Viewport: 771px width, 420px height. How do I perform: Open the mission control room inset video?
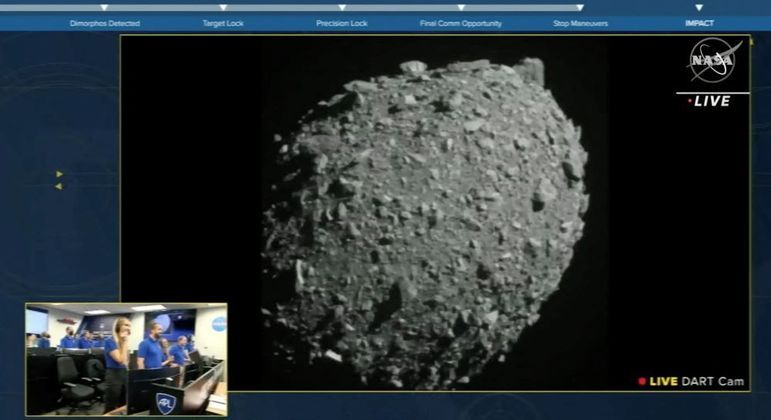(126, 360)
